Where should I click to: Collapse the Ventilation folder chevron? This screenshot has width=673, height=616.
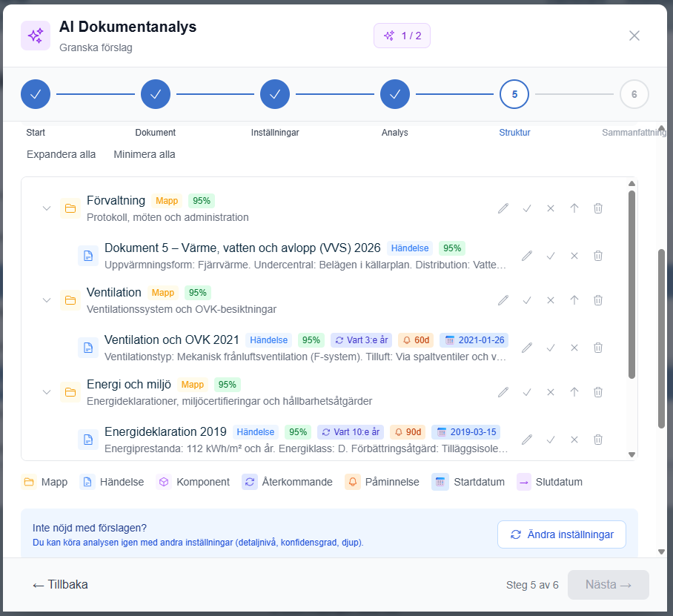tap(47, 300)
